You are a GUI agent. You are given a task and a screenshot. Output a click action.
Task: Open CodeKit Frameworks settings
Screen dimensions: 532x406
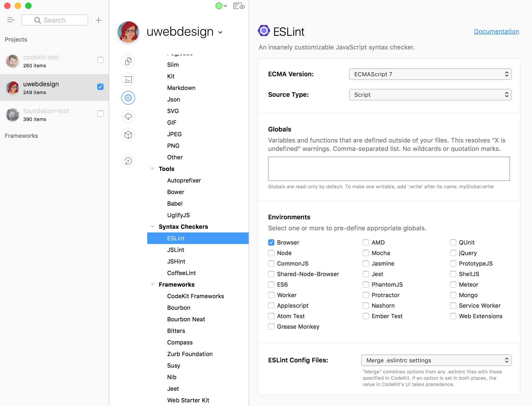pyautogui.click(x=196, y=296)
